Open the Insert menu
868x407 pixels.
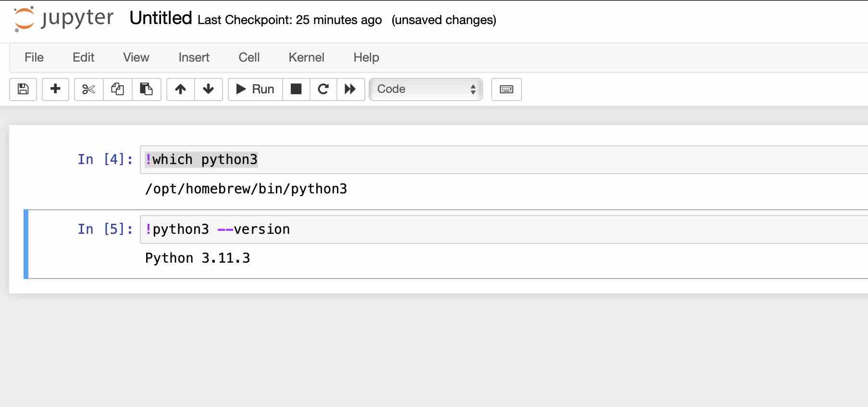tap(193, 57)
